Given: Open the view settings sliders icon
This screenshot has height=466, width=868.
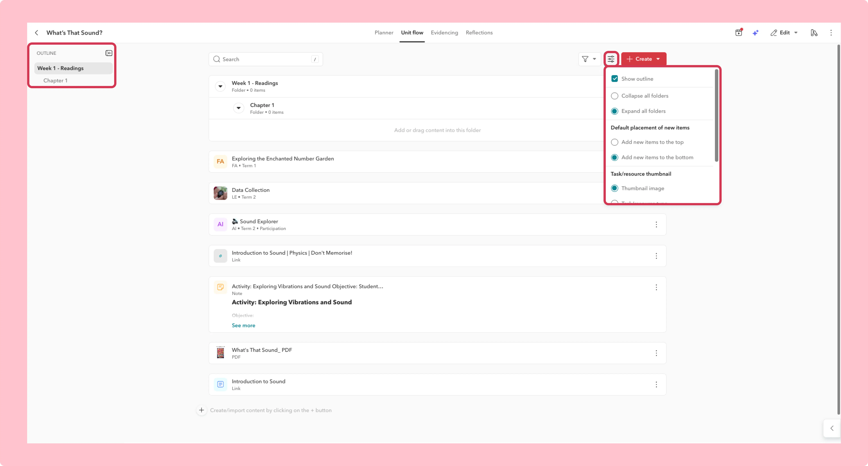Looking at the screenshot, I should (611, 59).
